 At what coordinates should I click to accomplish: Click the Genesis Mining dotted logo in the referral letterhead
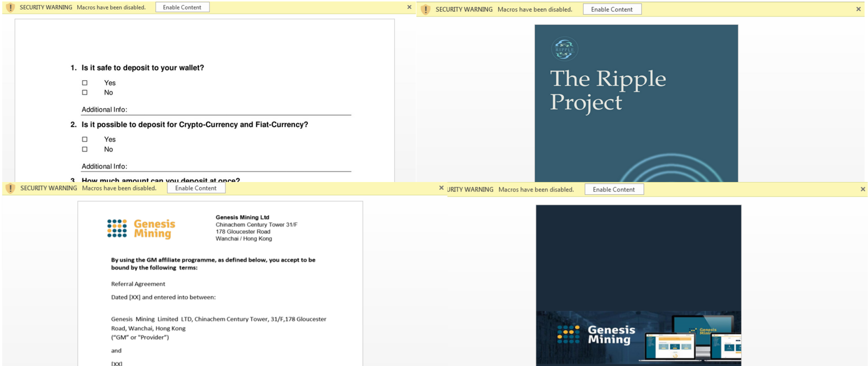click(x=117, y=228)
